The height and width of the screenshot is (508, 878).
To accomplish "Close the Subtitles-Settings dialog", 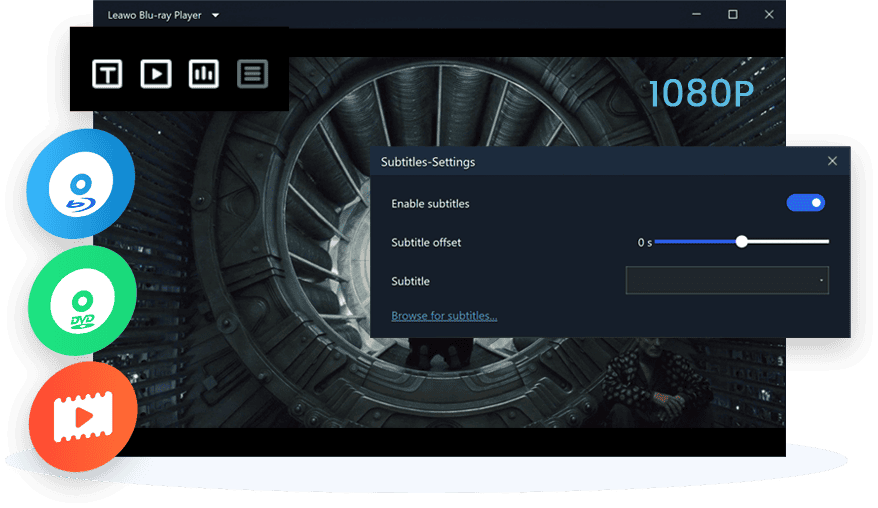I will 832,161.
